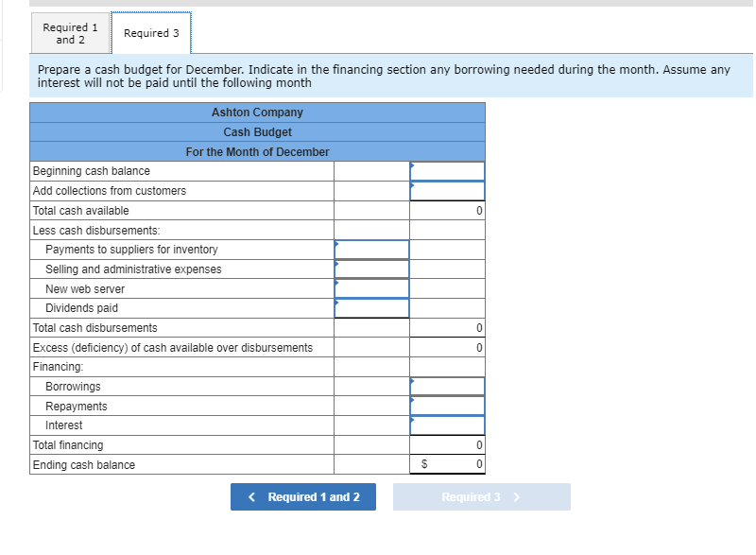Click the Selling and administrative expenses field
756x555 pixels.
[371, 269]
